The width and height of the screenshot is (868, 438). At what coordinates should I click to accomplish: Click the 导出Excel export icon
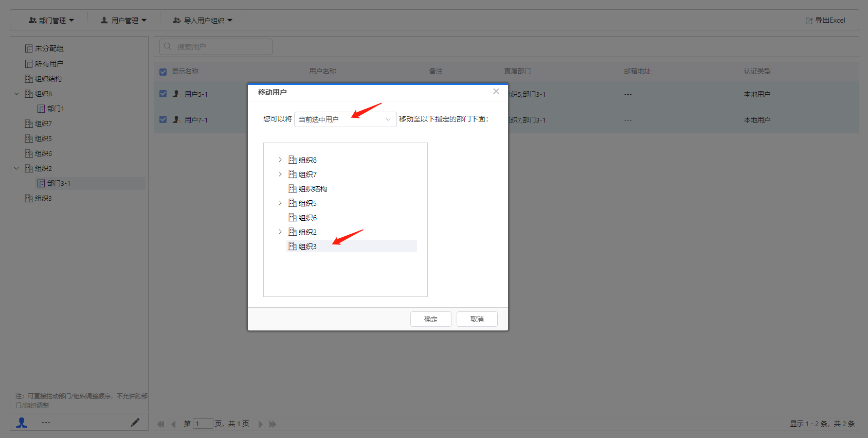(809, 21)
